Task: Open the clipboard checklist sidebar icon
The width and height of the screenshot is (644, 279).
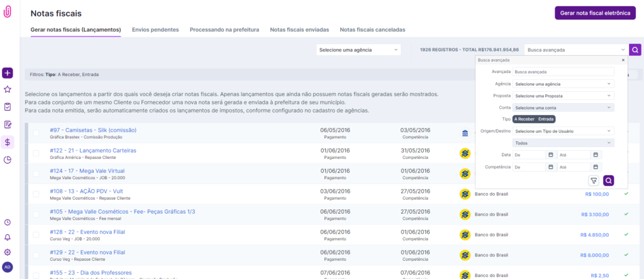Action: (8, 107)
